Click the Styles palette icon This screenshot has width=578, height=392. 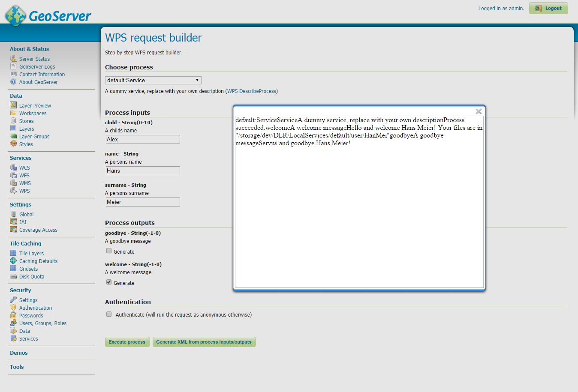[13, 144]
